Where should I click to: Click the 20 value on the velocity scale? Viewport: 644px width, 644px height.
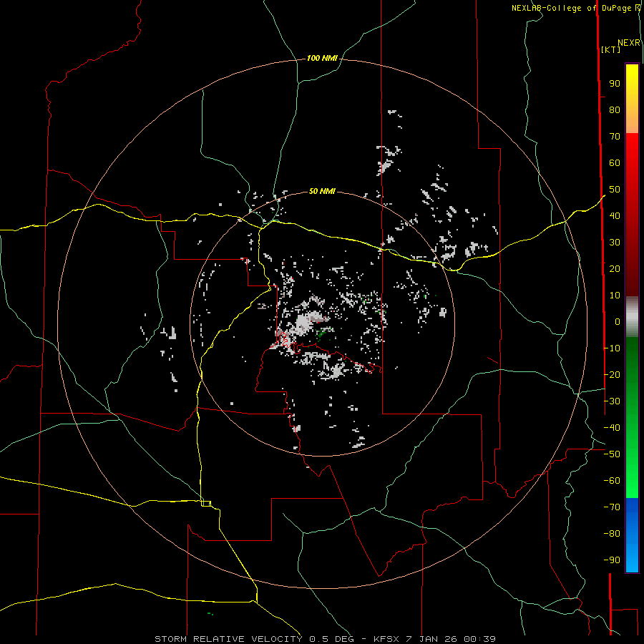tap(615, 268)
